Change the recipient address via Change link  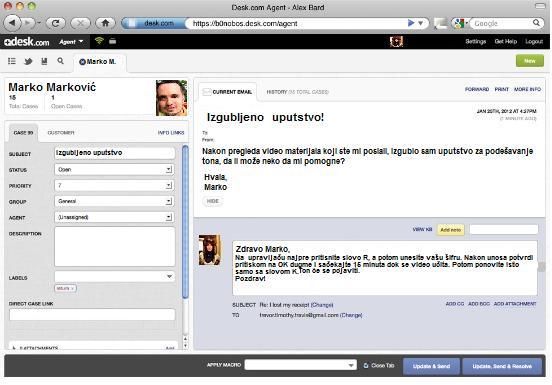(351, 315)
